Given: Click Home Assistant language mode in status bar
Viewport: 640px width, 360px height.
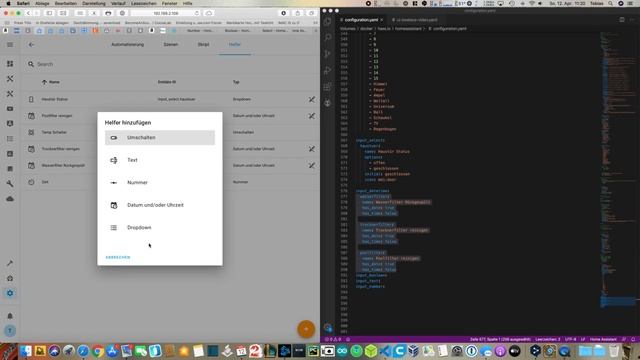Looking at the screenshot, I should (603, 339).
